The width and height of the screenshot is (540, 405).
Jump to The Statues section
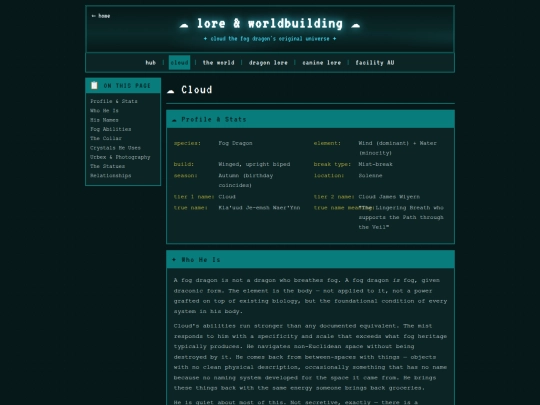point(107,166)
